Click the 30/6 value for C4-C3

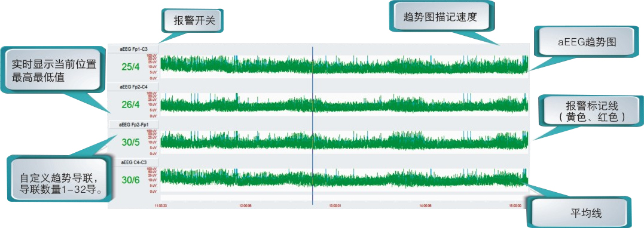pos(130,180)
